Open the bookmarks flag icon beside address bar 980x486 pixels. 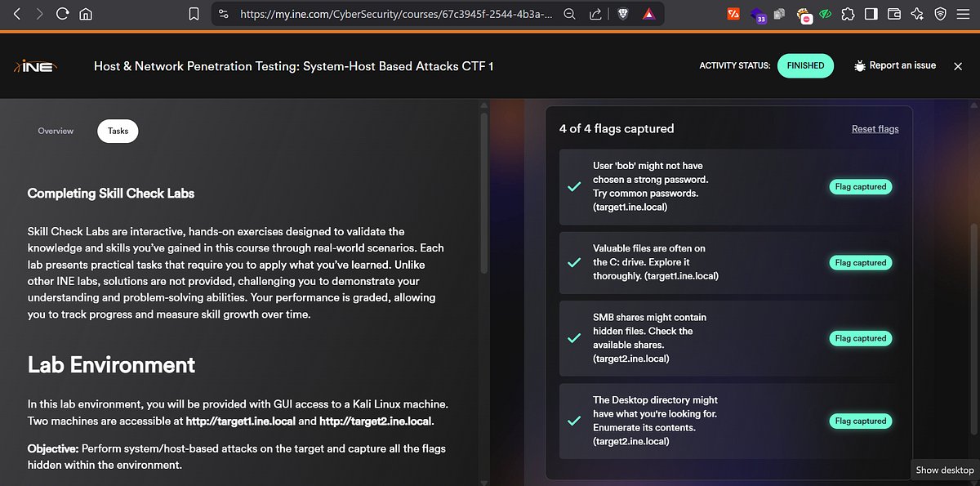(193, 14)
